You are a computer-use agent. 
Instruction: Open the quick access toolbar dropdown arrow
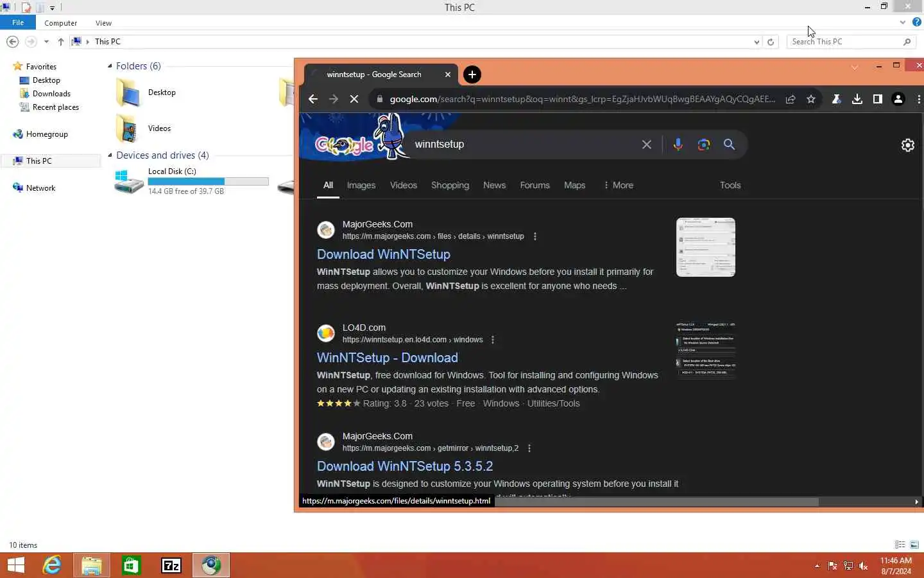coord(53,8)
